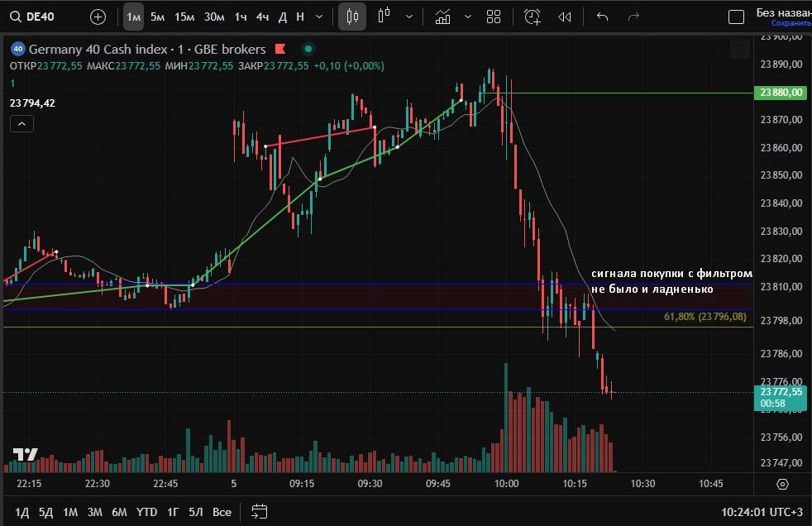The width and height of the screenshot is (812, 526).
Task: Click the alert clock icon
Action: [533, 17]
